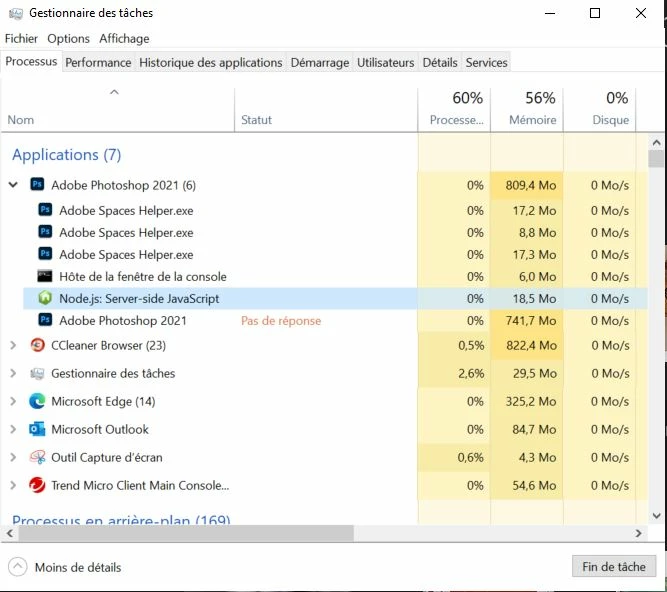
Task: Switch to Historique des applications tab
Action: pos(211,63)
